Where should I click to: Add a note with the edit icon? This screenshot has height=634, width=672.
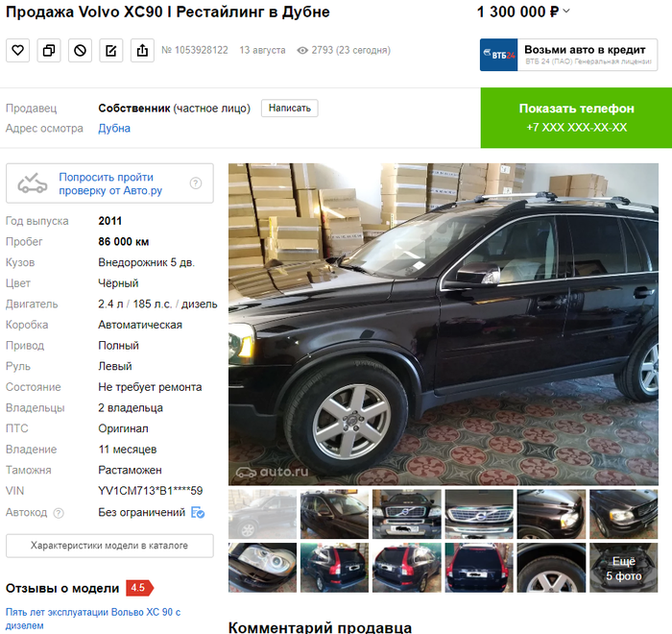point(111,51)
